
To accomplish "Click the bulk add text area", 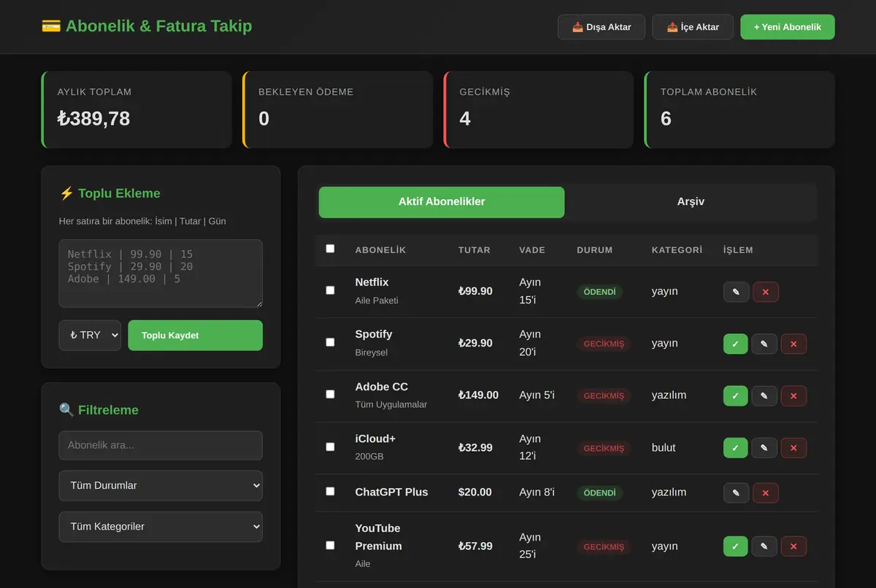I will coord(161,274).
